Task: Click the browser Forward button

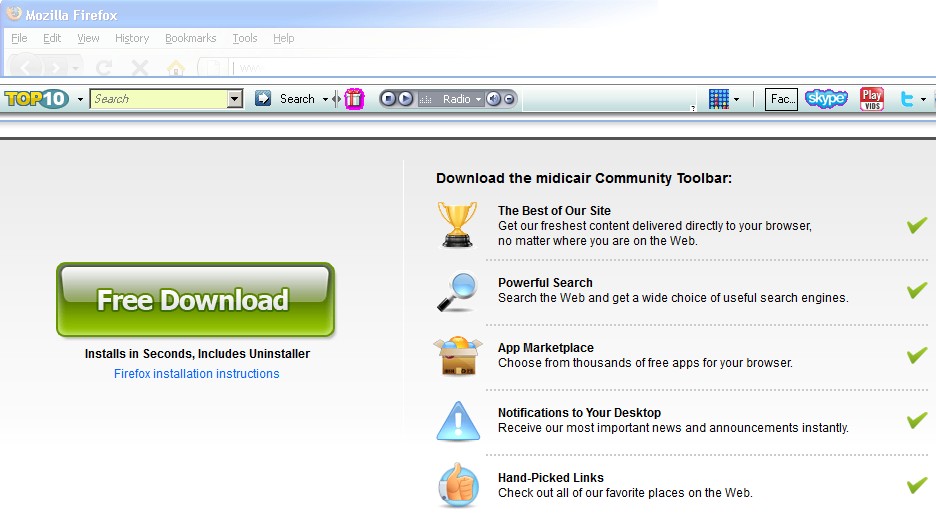Action: pyautogui.click(x=56, y=67)
